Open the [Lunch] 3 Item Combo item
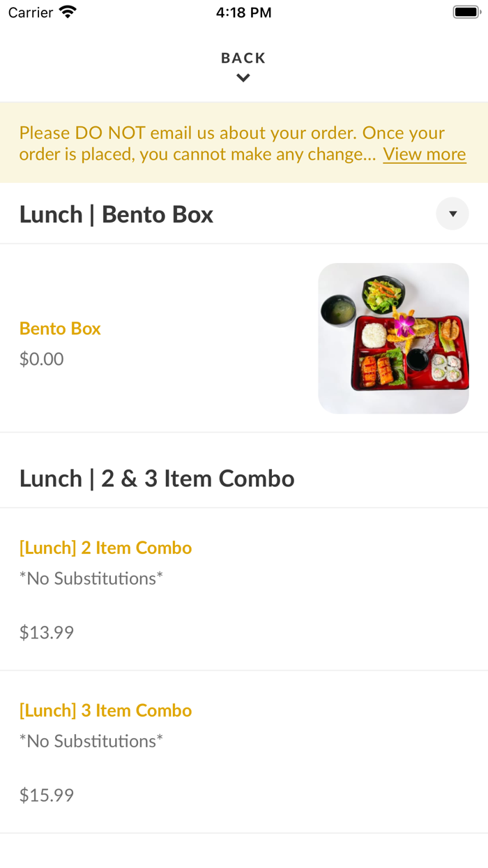This screenshot has width=488, height=868. click(105, 710)
